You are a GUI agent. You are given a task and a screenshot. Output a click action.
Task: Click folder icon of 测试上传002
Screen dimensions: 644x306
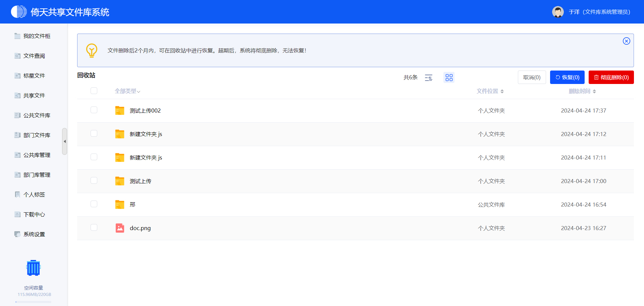coord(120,111)
